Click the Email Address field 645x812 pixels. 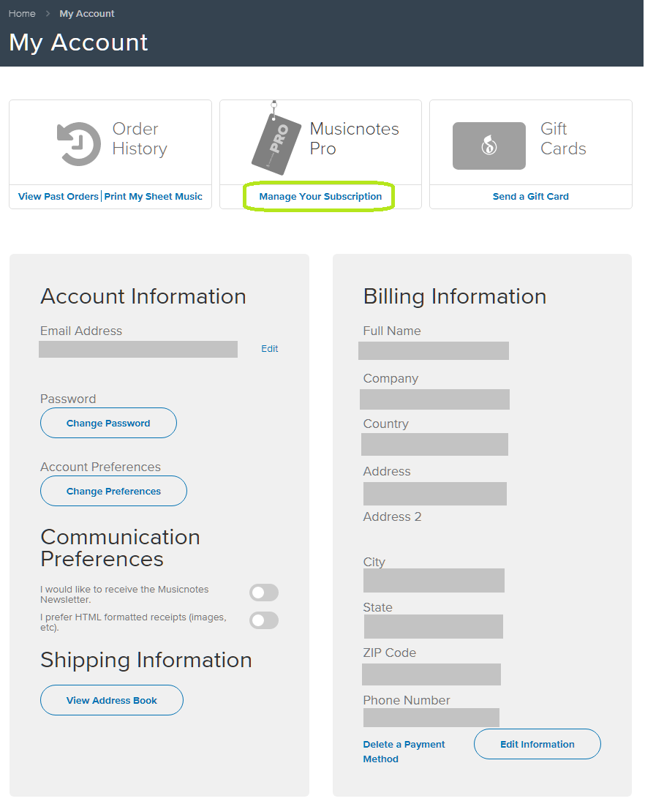click(138, 349)
